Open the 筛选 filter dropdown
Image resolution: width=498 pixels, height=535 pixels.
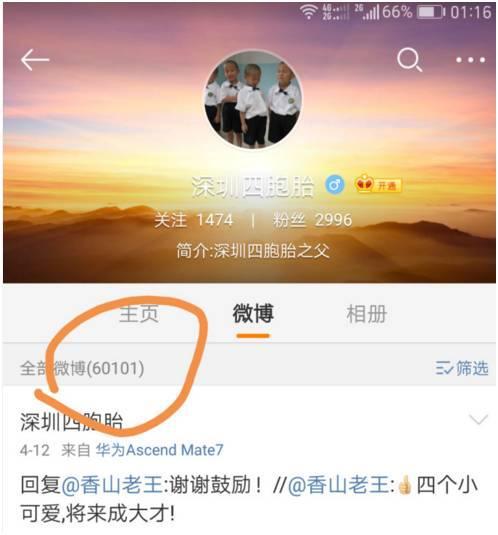(x=462, y=368)
